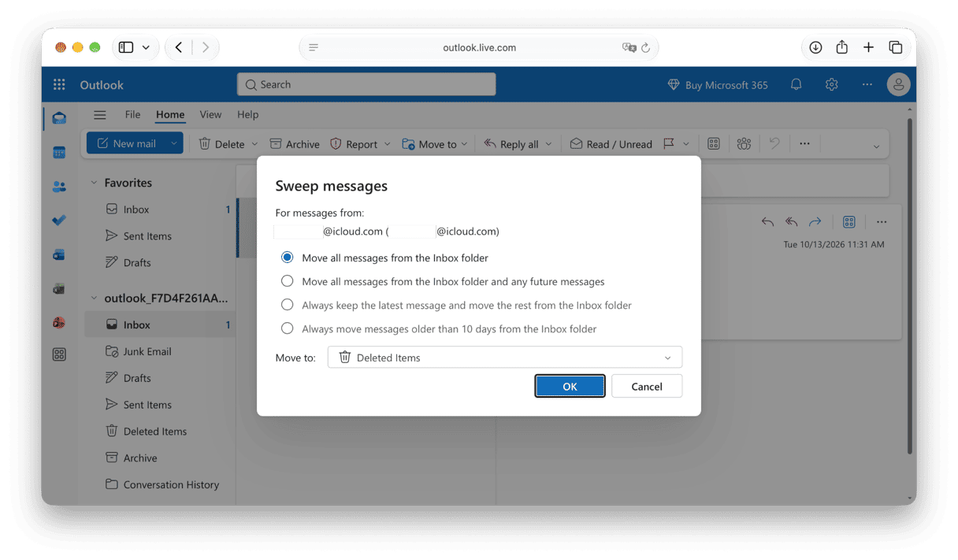The height and width of the screenshot is (560, 958).
Task: Click the Read / Unread button
Action: pos(611,144)
